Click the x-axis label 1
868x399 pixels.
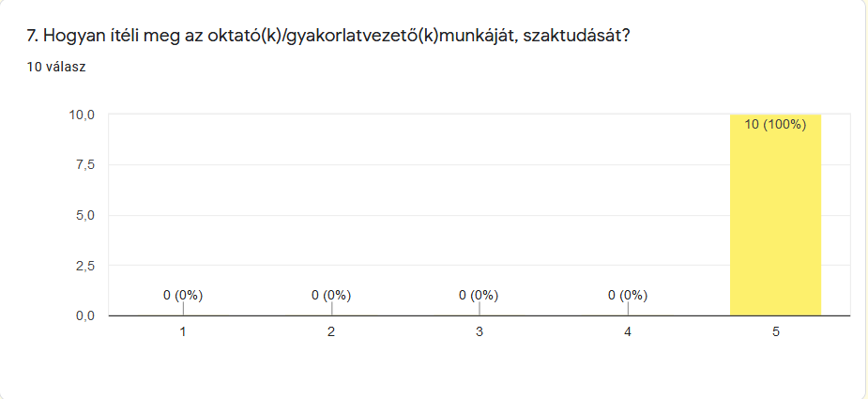183,332
